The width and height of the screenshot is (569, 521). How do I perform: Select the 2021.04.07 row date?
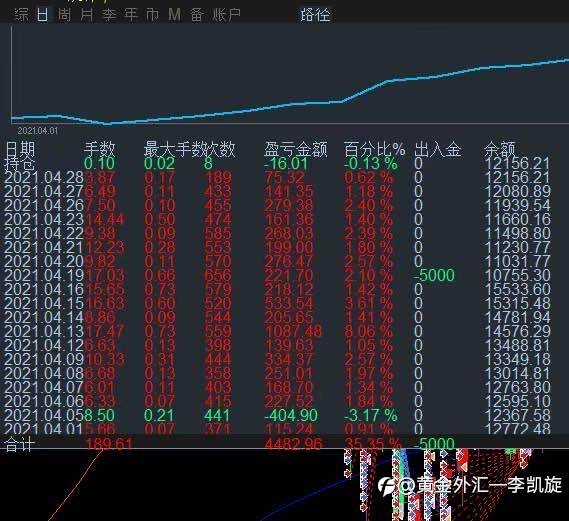point(44,387)
